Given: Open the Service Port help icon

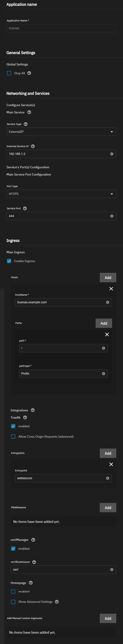Looking at the screenshot, I should 24,208.
